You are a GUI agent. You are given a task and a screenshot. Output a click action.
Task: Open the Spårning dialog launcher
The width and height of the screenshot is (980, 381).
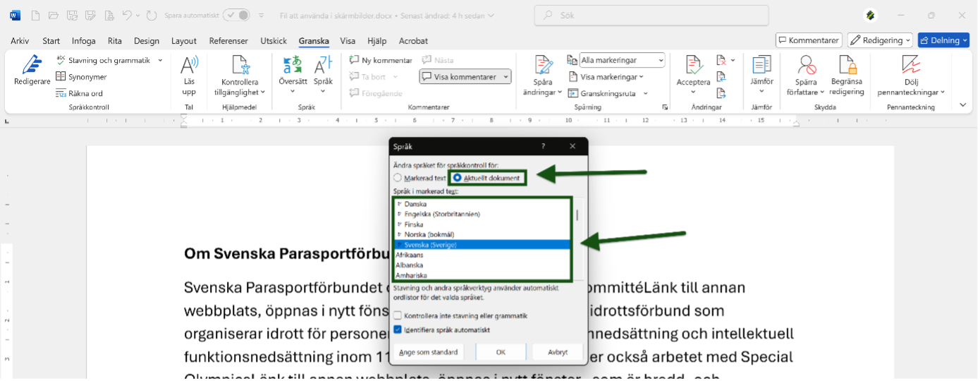(x=664, y=107)
